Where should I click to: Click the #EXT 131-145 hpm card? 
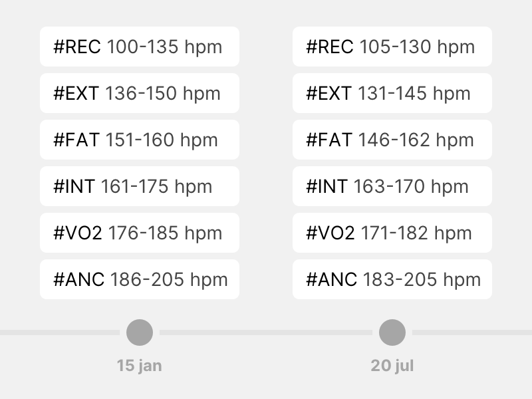click(x=392, y=93)
